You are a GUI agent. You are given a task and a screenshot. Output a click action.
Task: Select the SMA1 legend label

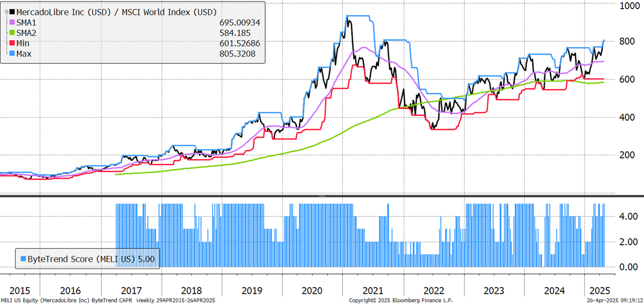click(x=27, y=22)
